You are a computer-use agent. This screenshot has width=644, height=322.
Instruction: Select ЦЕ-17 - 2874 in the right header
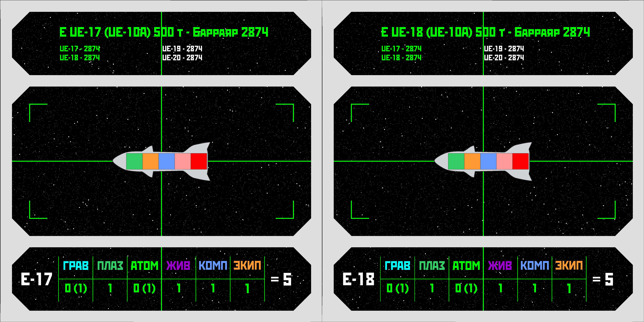401,48
